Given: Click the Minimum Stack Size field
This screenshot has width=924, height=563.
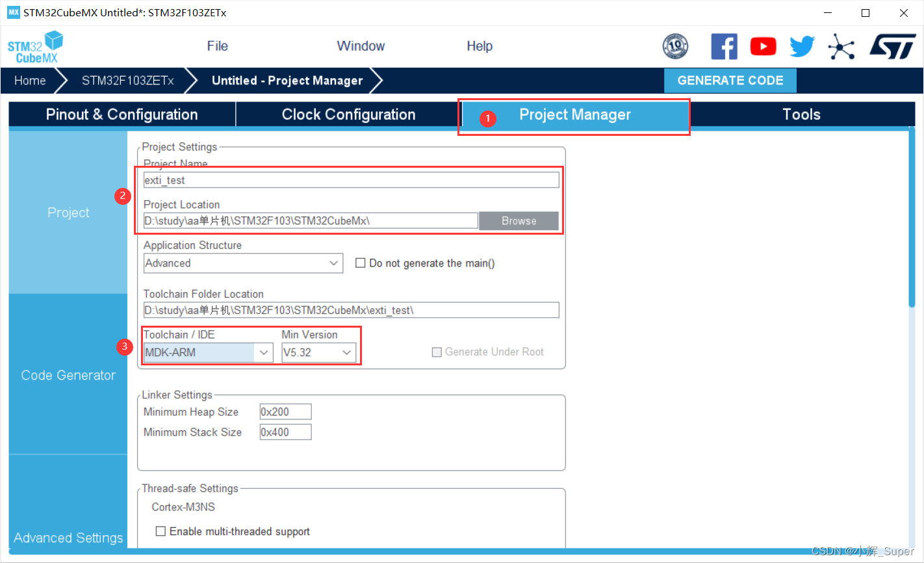Looking at the screenshot, I should pyautogui.click(x=285, y=432).
